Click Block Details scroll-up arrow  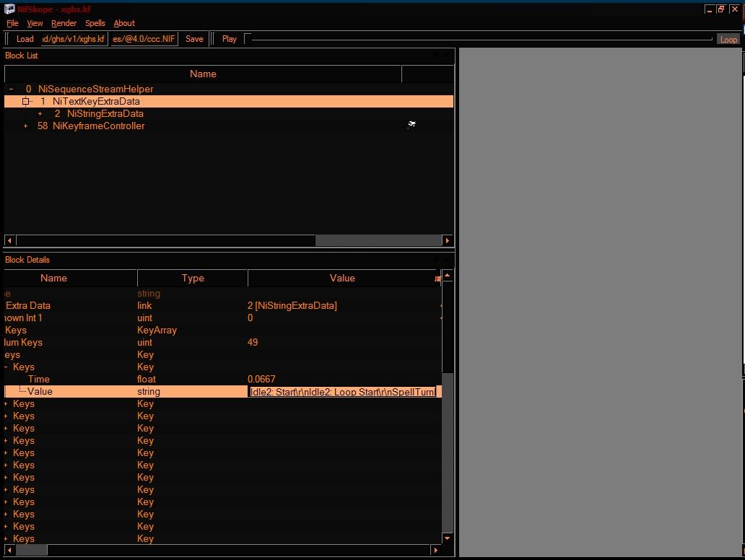pos(447,276)
